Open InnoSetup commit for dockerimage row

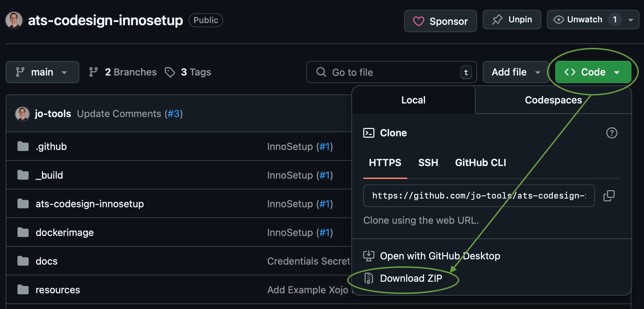(x=290, y=232)
